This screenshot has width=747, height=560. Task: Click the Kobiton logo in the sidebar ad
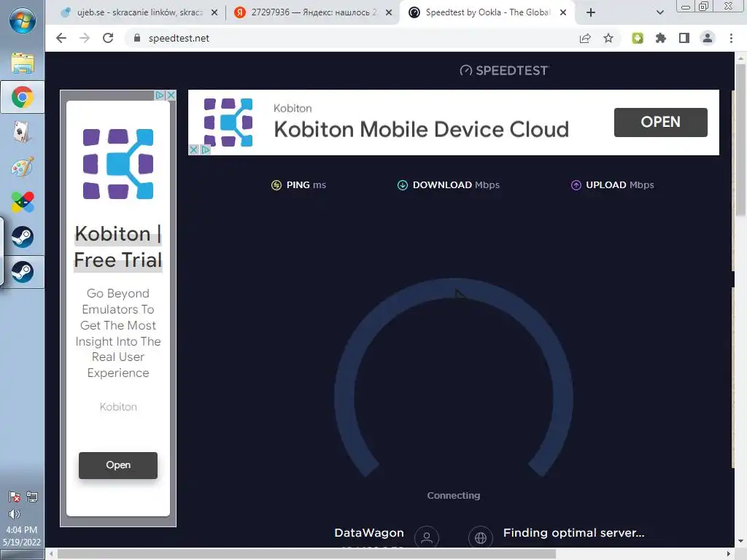tap(117, 164)
